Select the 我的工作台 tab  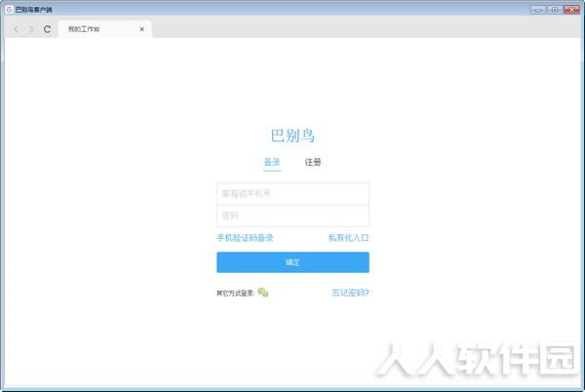point(105,29)
